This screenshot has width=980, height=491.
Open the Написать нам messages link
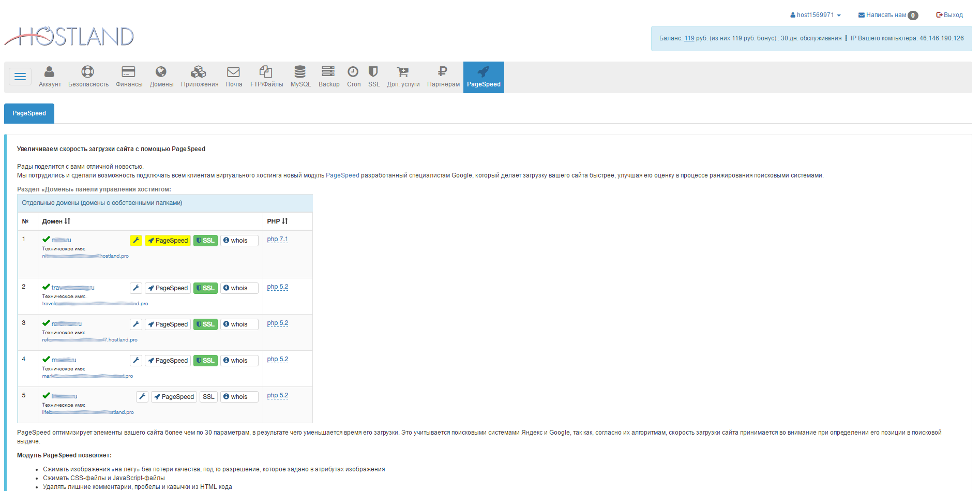[887, 15]
